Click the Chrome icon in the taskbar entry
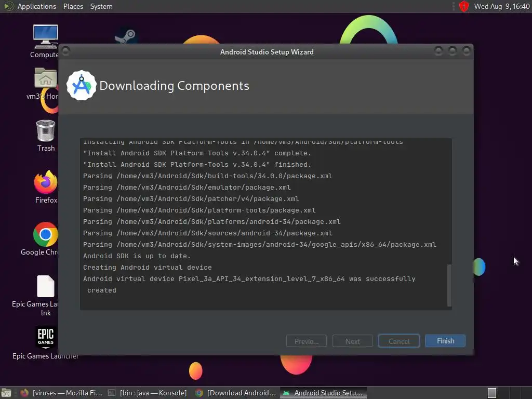This screenshot has width=532, height=399. [x=199, y=393]
